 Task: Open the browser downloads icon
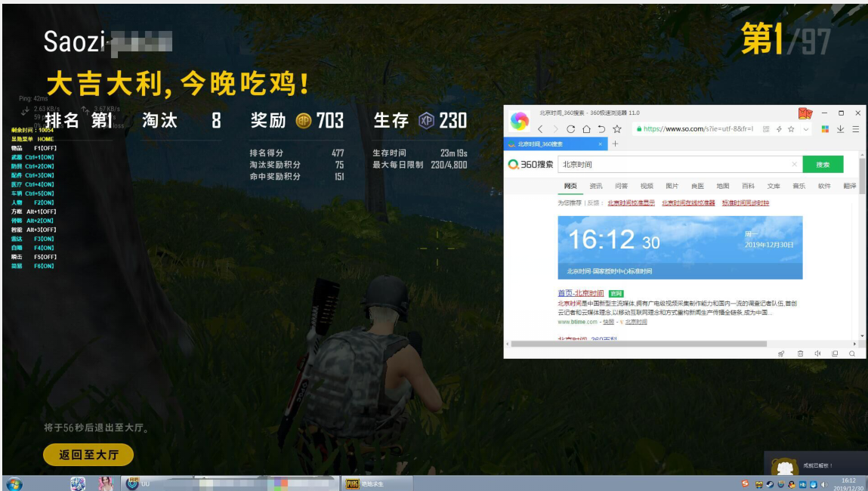(x=840, y=129)
